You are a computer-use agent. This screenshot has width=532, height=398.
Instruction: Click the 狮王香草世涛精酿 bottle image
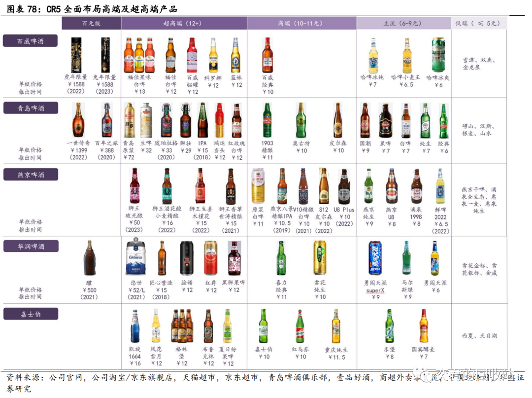231,186
